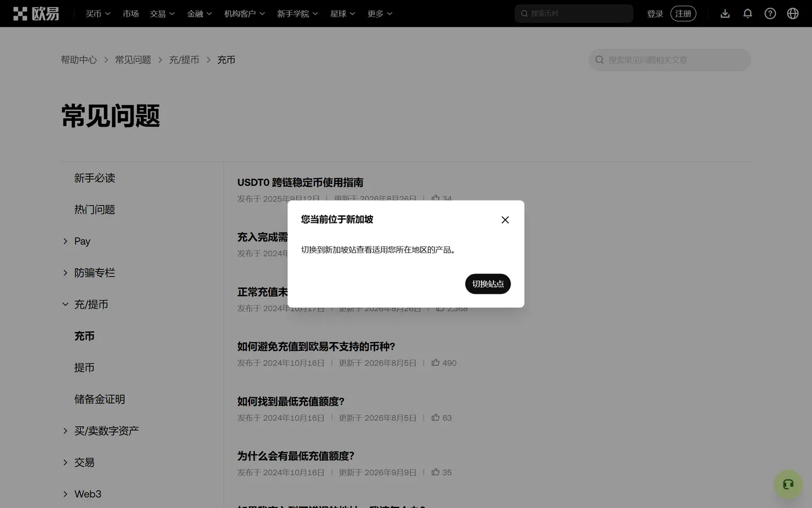Select 提币 in the sidebar
The width and height of the screenshot is (812, 508).
click(x=84, y=368)
